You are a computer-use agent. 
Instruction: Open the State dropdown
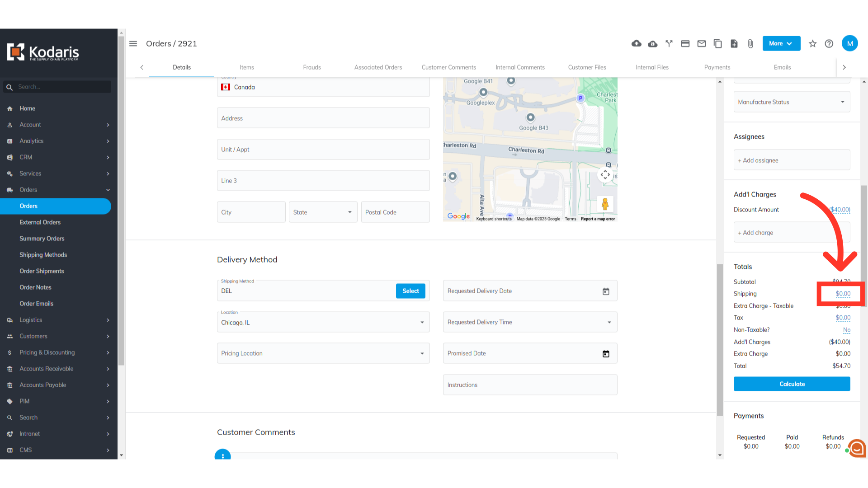[323, 212]
